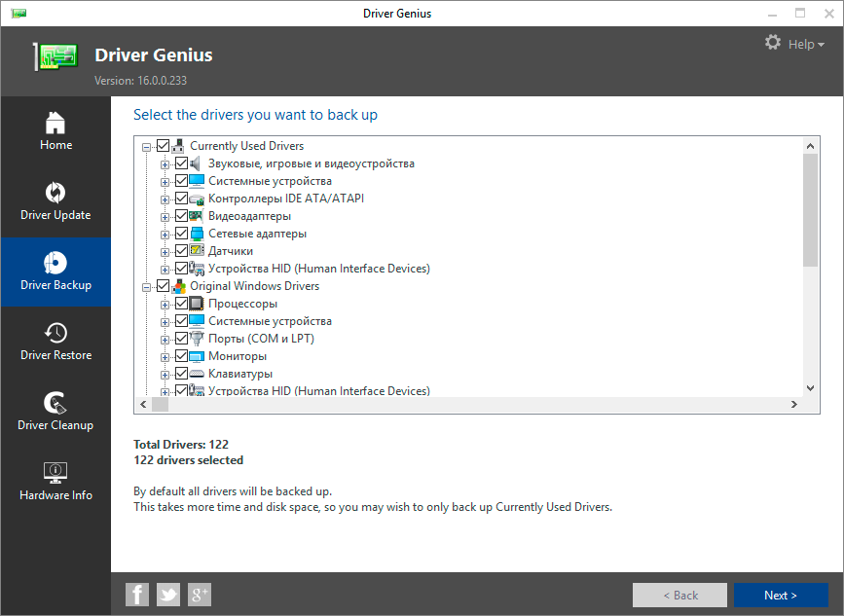
Task: Switch to the Driver Update section
Action: tap(55, 202)
